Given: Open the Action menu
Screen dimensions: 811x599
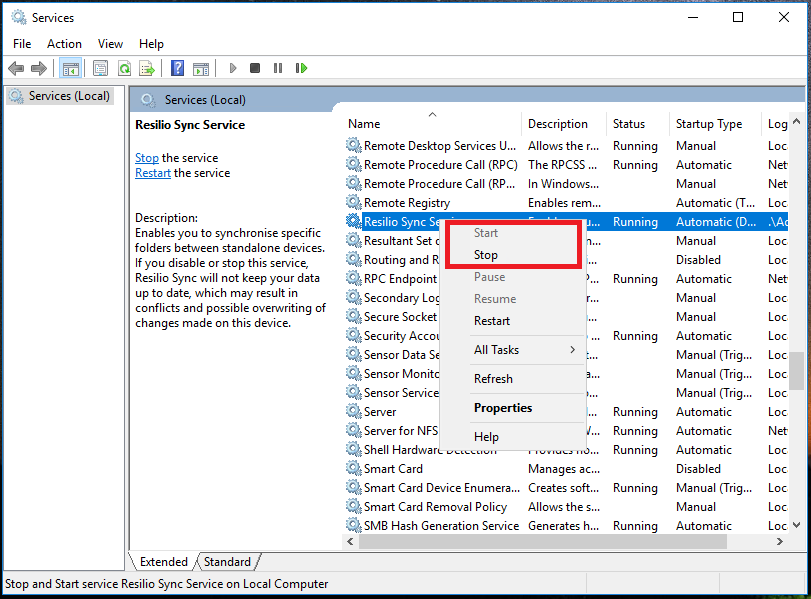Looking at the screenshot, I should [64, 44].
